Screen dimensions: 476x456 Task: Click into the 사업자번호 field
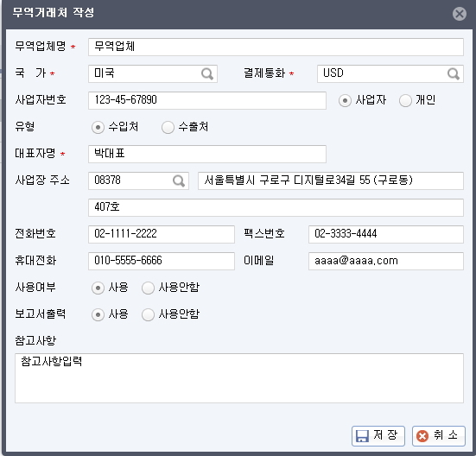(207, 100)
